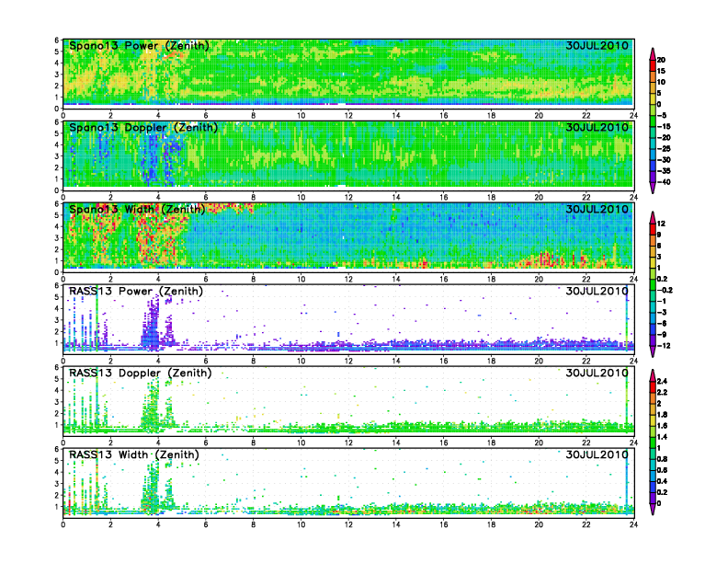The width and height of the screenshot is (728, 563).
Task: Click the "-5" label on the top colorbar
Action: pos(662,115)
